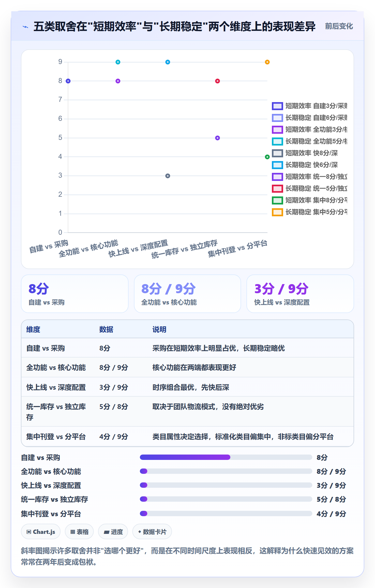Screen dimensions: 375x588
Task: Click the 集中刊登 vs 分平台 progress bar
Action: 226,513
